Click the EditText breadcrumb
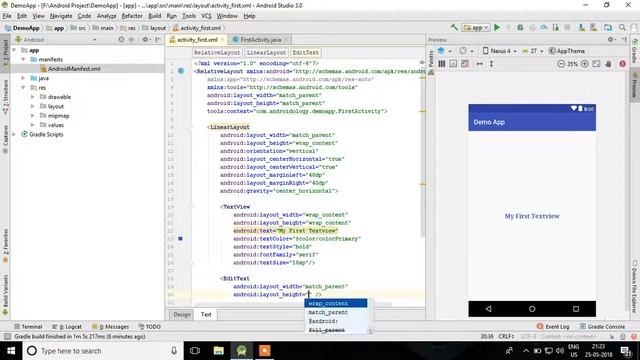This screenshot has width=640, height=360. (x=305, y=53)
